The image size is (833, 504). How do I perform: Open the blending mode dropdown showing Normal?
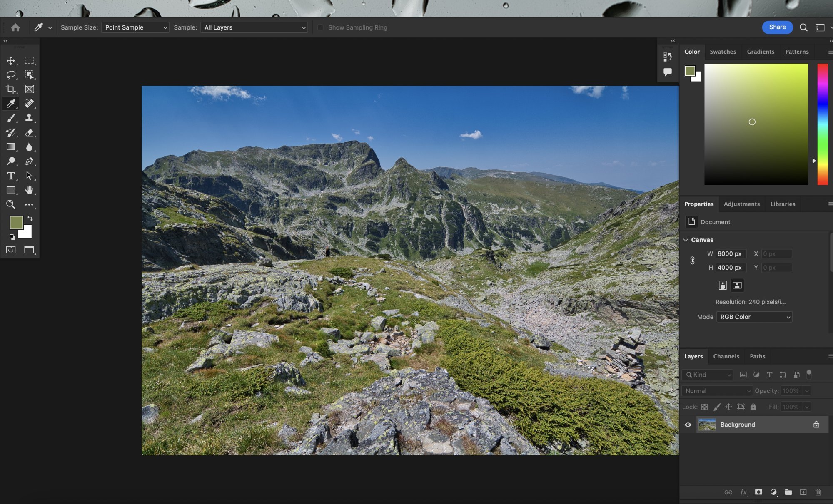716,391
